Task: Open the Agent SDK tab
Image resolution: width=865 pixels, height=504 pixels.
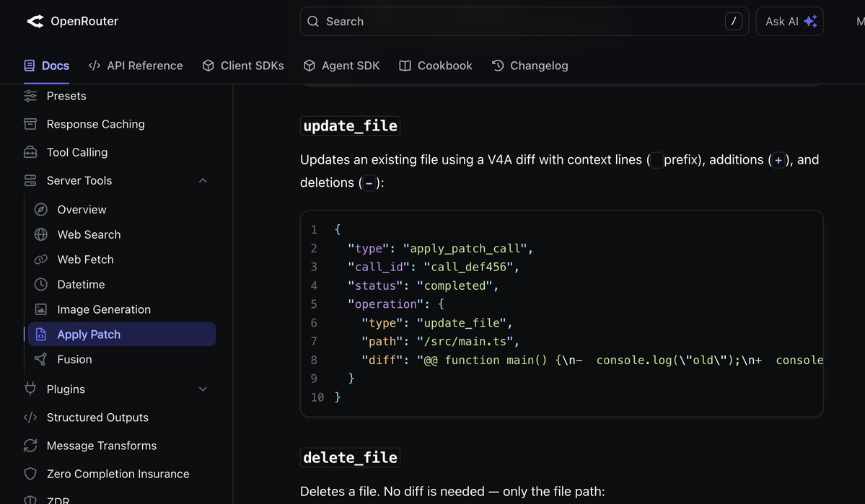Action: tap(341, 66)
